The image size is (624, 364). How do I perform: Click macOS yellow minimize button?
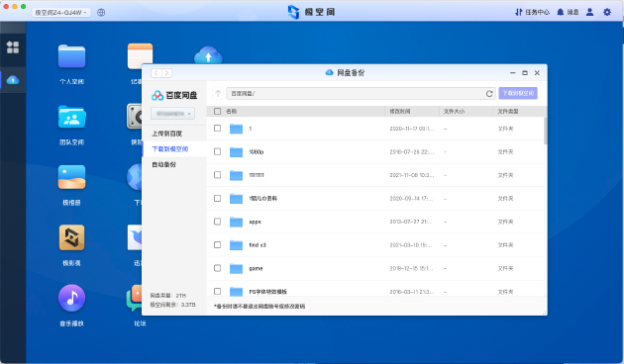[x=15, y=6]
